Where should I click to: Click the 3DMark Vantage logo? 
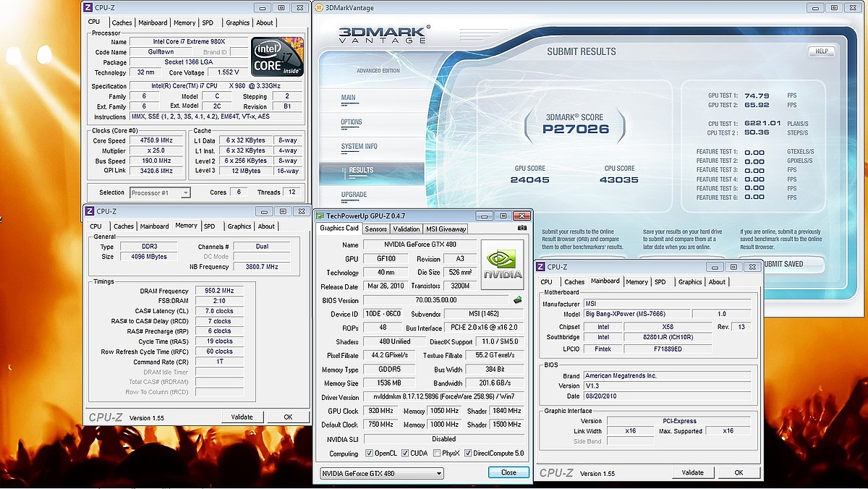click(384, 33)
